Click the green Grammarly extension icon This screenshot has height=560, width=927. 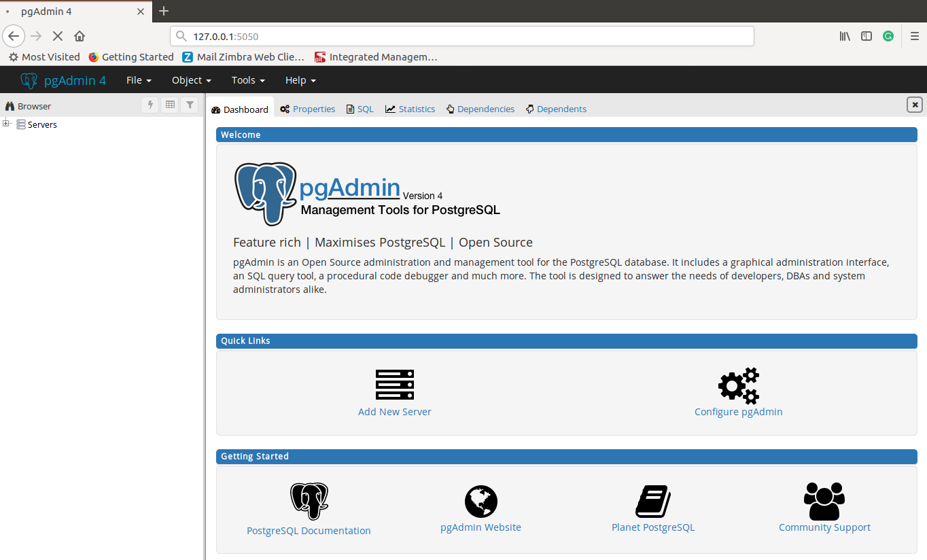[888, 36]
